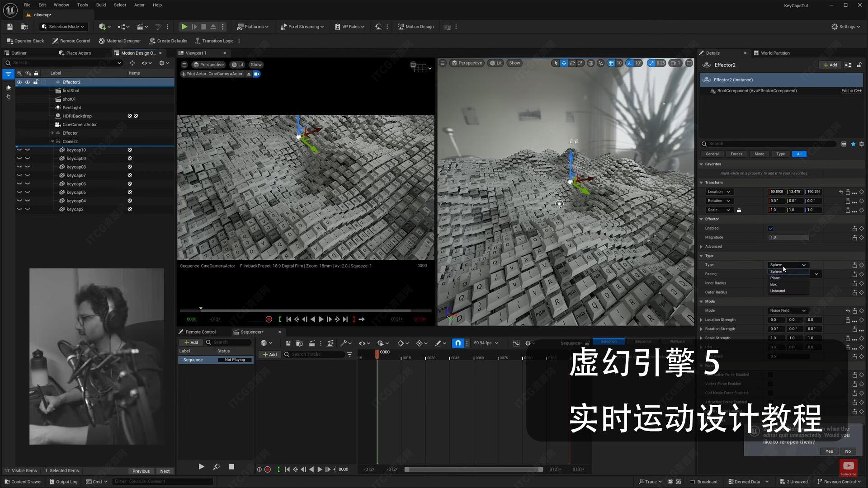Click the Edit in C++ link
868x488 pixels.
coord(851,91)
